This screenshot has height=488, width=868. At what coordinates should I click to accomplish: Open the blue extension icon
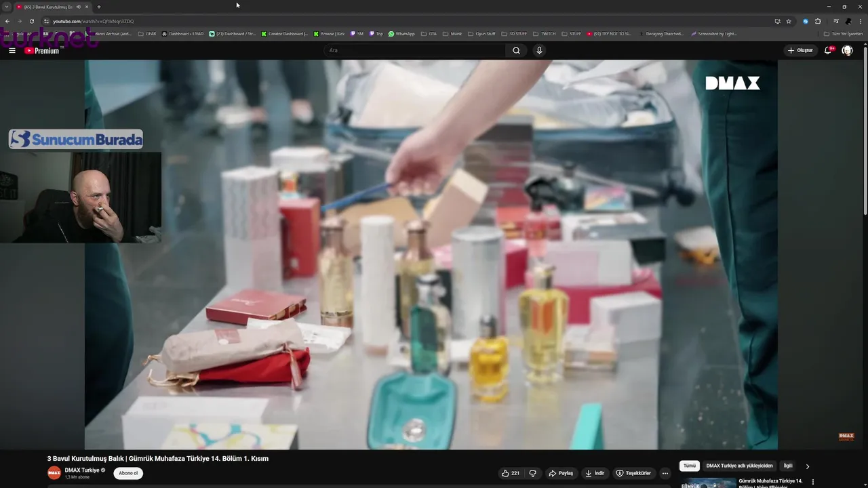pos(806,21)
